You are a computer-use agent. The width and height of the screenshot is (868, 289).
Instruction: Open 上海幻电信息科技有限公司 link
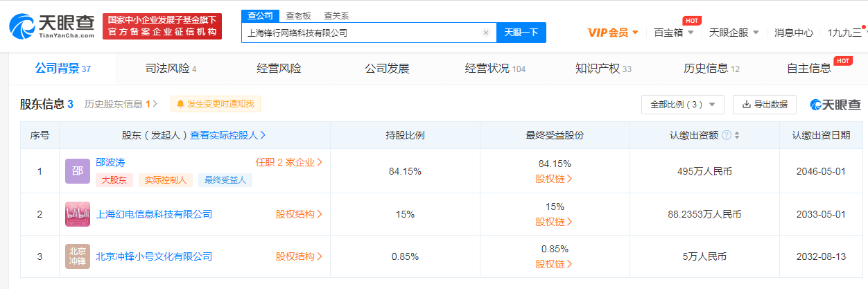click(154, 214)
